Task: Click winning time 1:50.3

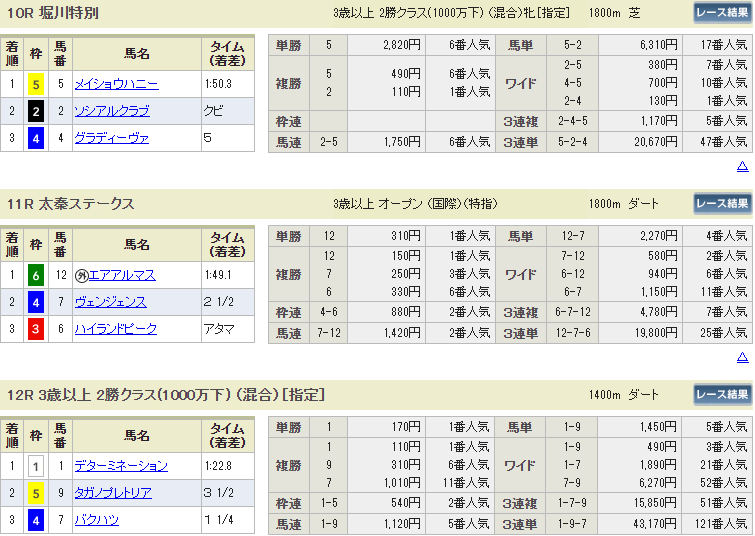Action: (x=219, y=84)
